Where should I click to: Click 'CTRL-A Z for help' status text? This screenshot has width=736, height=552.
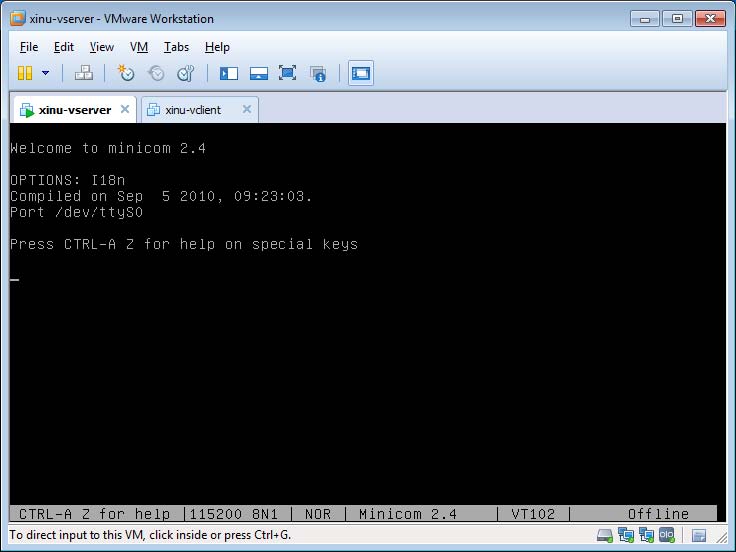(94, 514)
